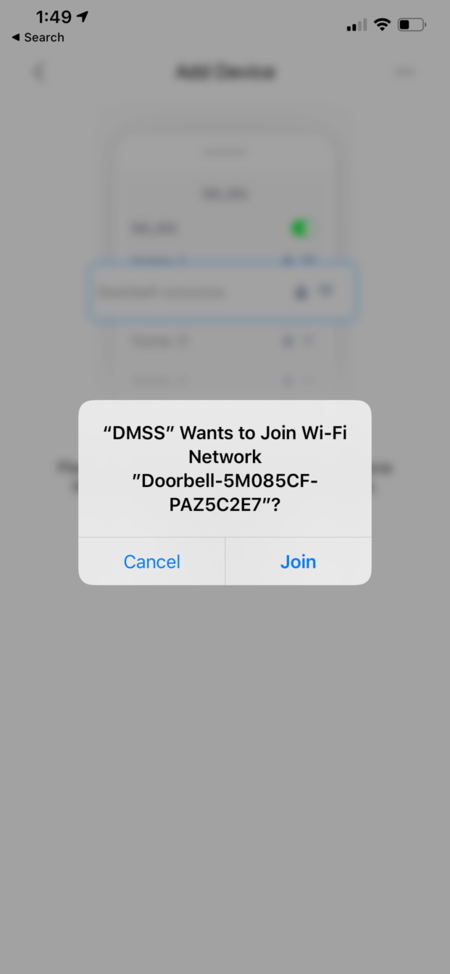
Task: Tap the blurred back arrow beside Add Device
Action: 39,72
